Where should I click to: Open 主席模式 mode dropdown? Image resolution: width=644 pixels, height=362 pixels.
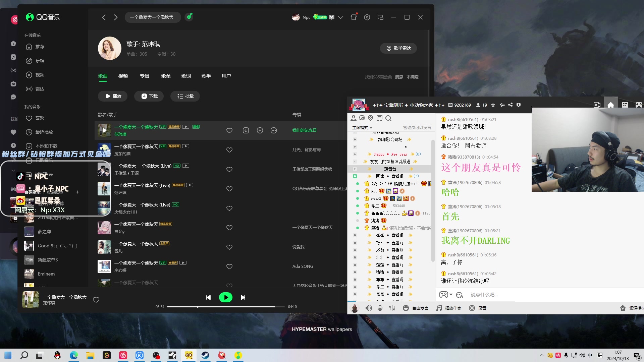(x=362, y=128)
